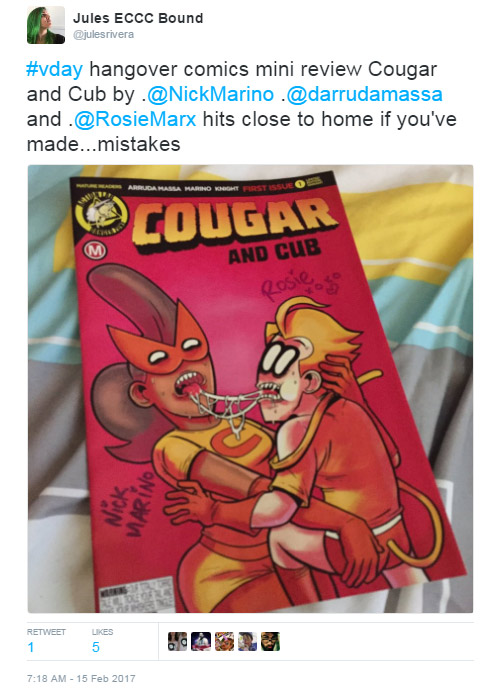Screen dimensions: 500x688
Task: Click the RETWEET label
Action: click(46, 632)
